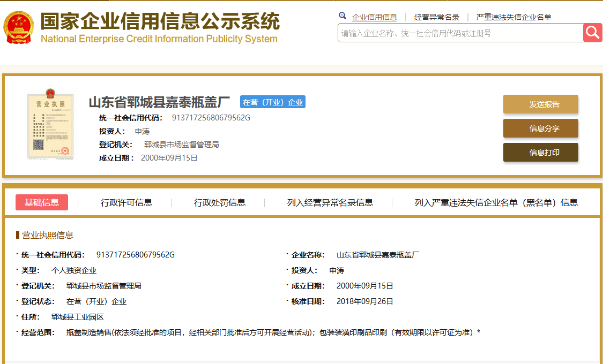Select the 严重违法失信企业名单 search category
The width and height of the screenshot is (603, 364).
514,17
